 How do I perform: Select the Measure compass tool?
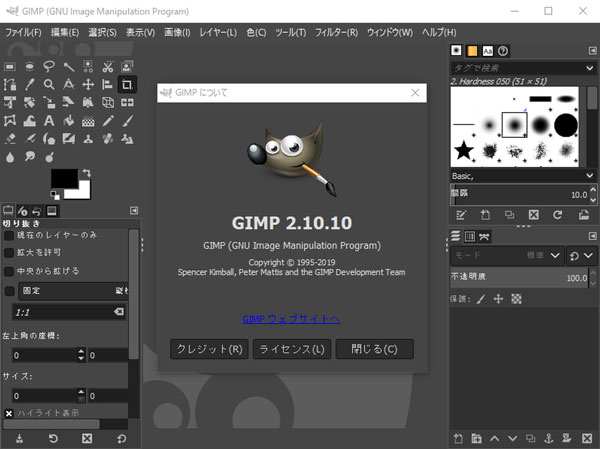[x=69, y=85]
